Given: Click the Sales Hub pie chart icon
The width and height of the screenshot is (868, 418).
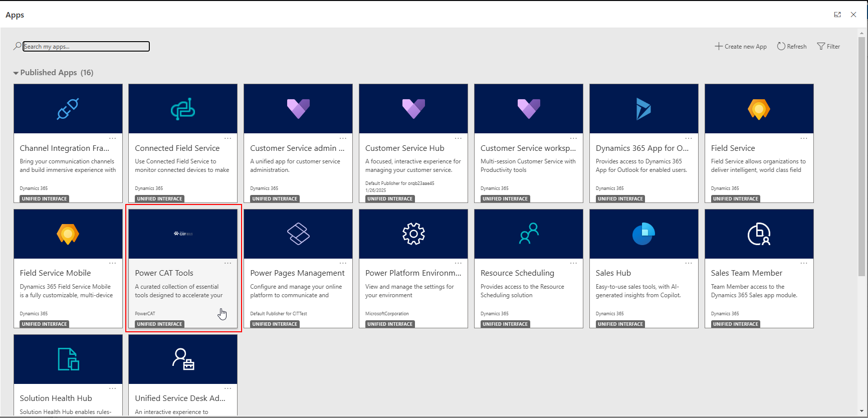Looking at the screenshot, I should [x=643, y=234].
